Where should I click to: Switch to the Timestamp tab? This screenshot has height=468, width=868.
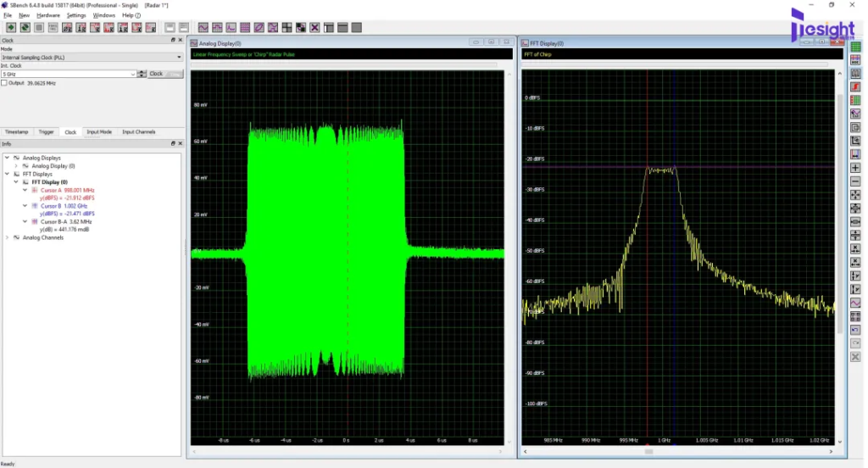[17, 131]
